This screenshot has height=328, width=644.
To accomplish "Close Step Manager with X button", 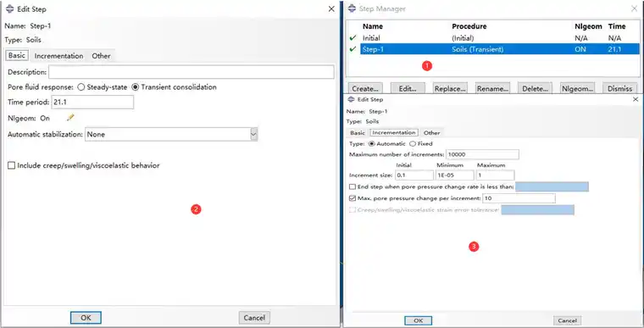I will (634, 8).
